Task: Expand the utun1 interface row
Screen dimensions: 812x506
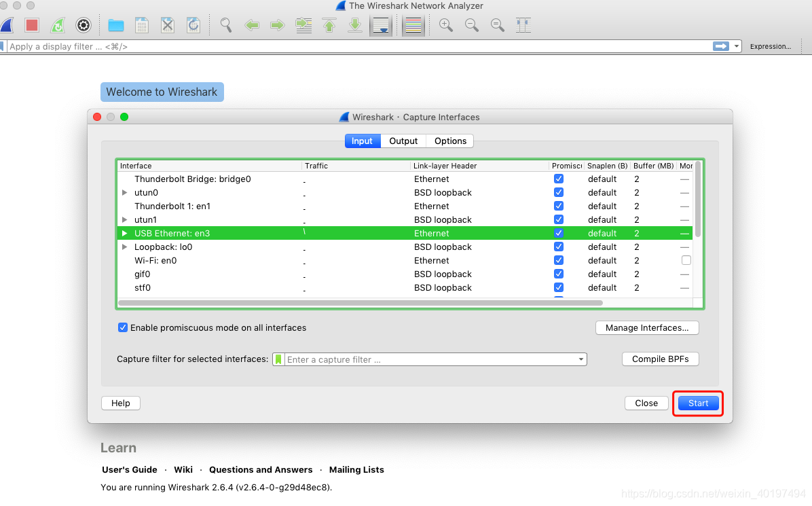Action: (x=124, y=219)
